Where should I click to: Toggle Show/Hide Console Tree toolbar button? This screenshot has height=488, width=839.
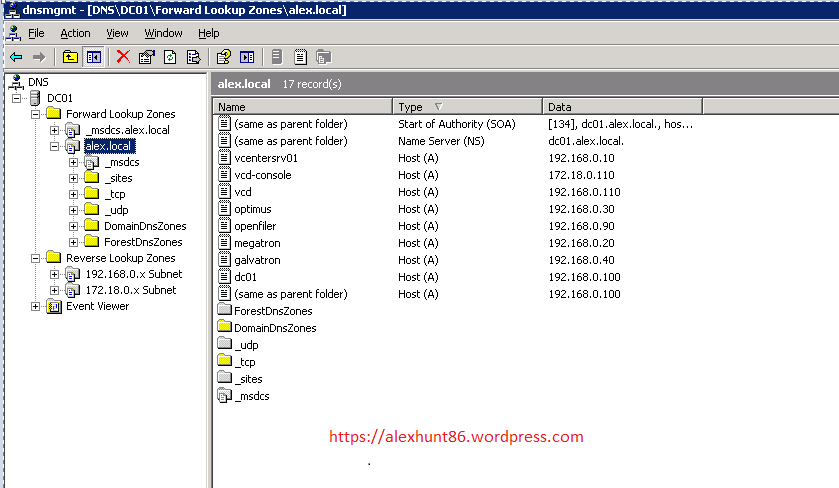[x=93, y=57]
